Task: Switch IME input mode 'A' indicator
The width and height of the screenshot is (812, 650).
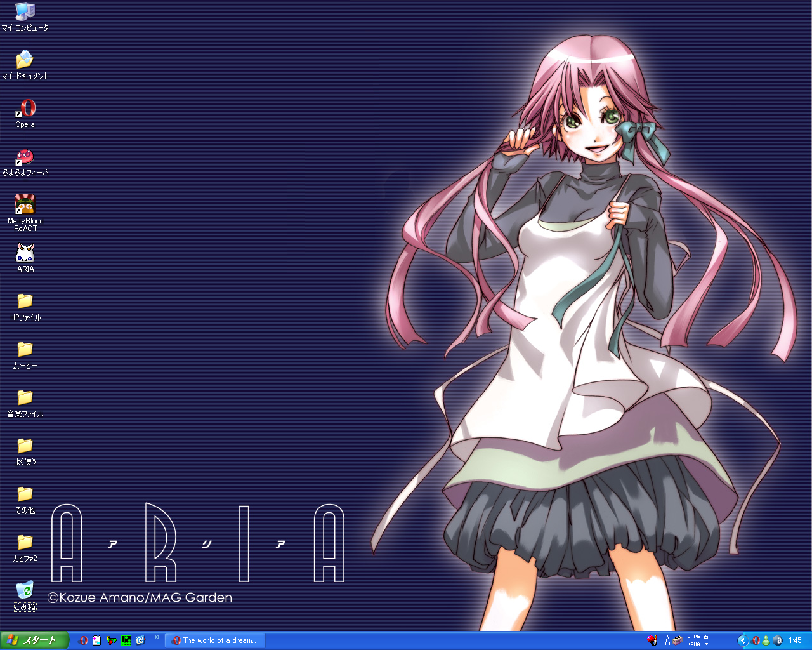Action: click(x=667, y=640)
